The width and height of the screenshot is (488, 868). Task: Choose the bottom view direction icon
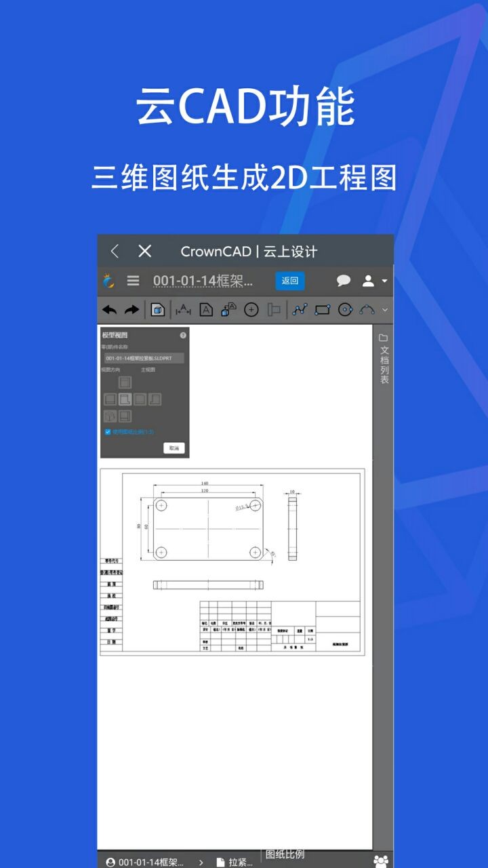point(125,416)
